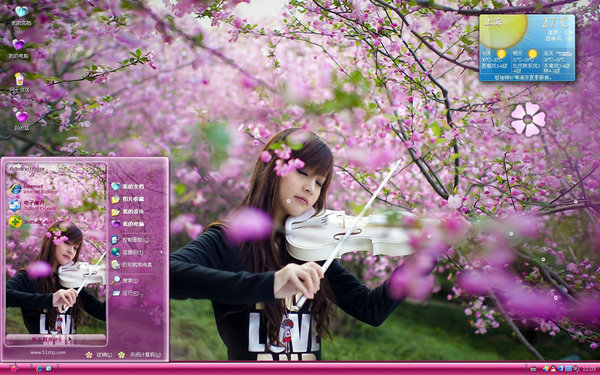Image resolution: width=600 pixels, height=375 pixels.
Task: Click Show Desktop icon in Quick Launch
Action: 49,368
